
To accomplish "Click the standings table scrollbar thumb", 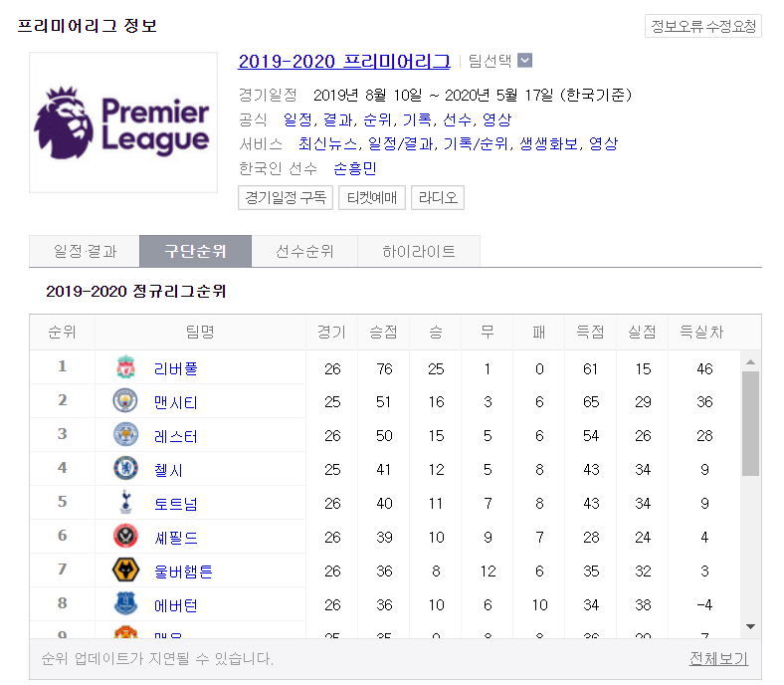I will click(750, 423).
